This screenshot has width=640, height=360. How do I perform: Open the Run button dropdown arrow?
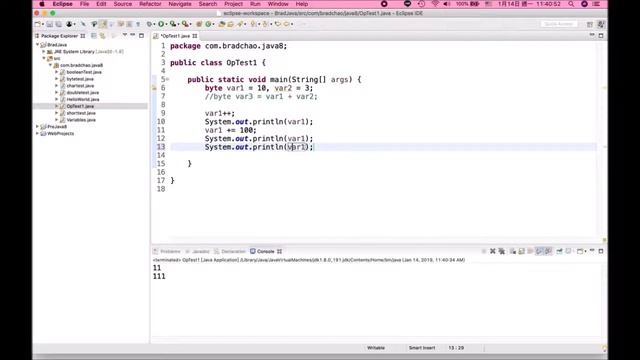167,24
